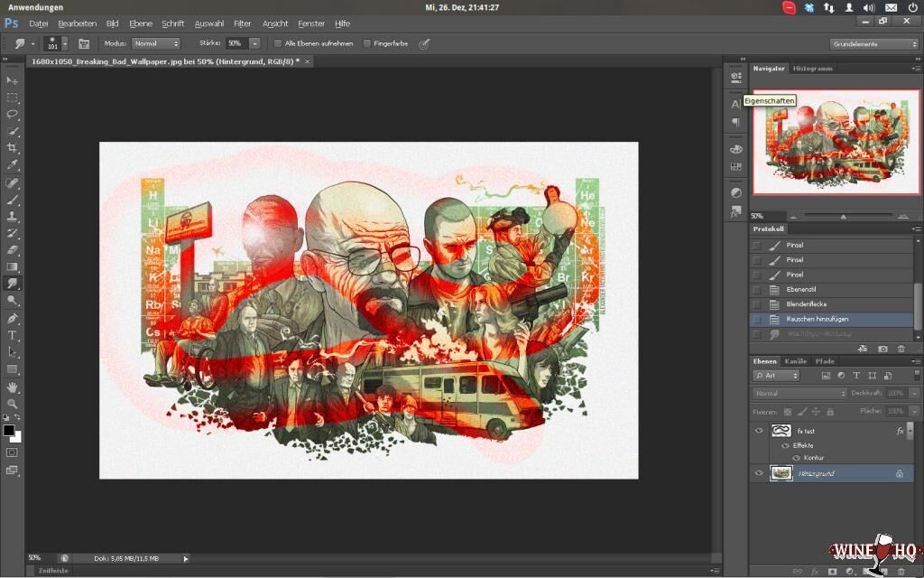Open the brush preset picker dropdown
This screenshot has height=578, width=924.
[x=64, y=43]
